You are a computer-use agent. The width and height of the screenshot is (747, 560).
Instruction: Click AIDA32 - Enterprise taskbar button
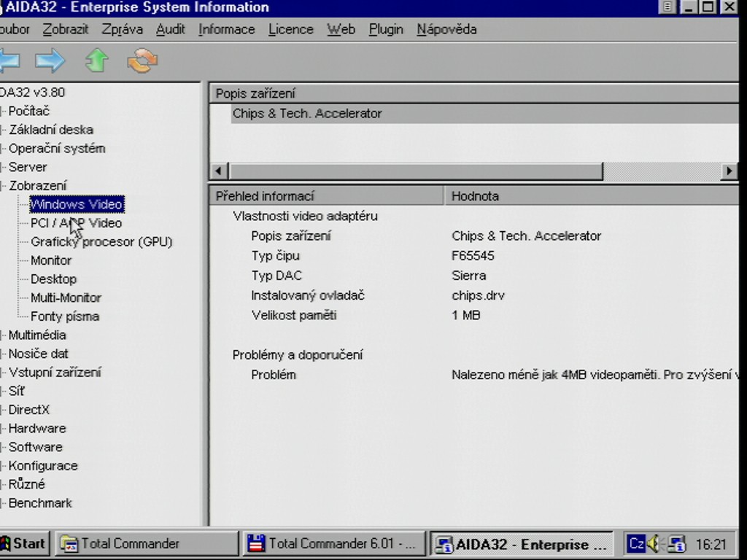coord(522,544)
